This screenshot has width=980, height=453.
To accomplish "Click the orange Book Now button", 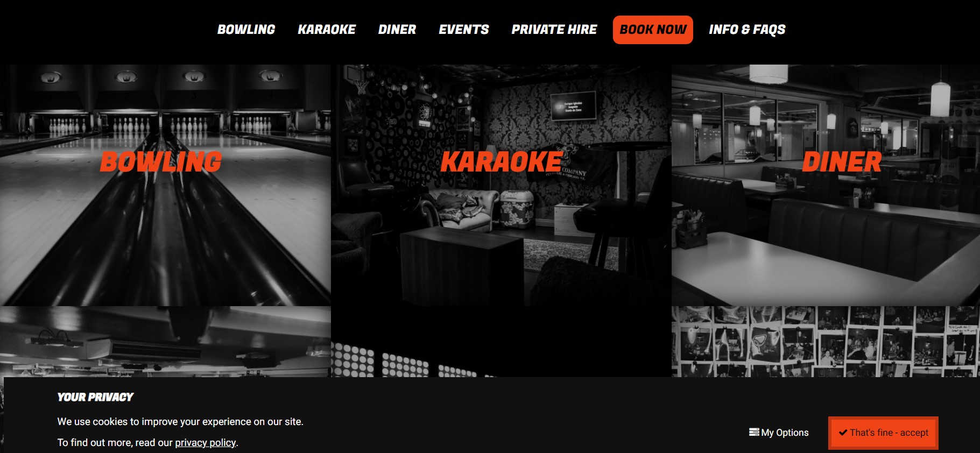I will pos(653,30).
